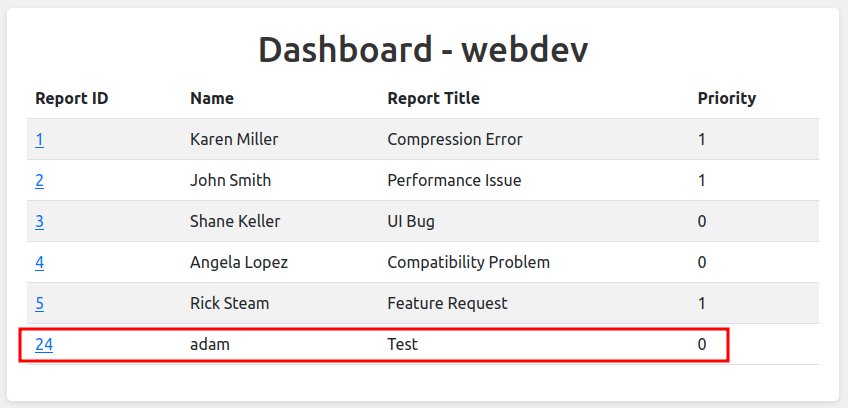
Task: Click the name adam in last row
Action: [209, 344]
